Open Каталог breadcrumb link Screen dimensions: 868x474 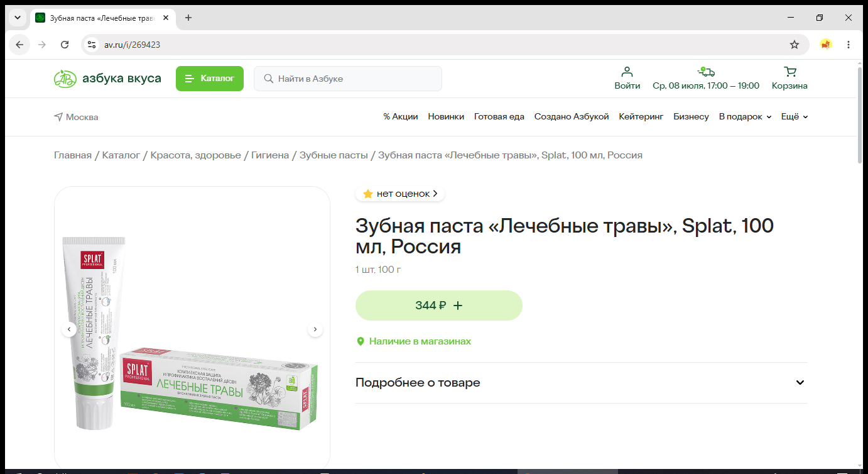pos(121,155)
